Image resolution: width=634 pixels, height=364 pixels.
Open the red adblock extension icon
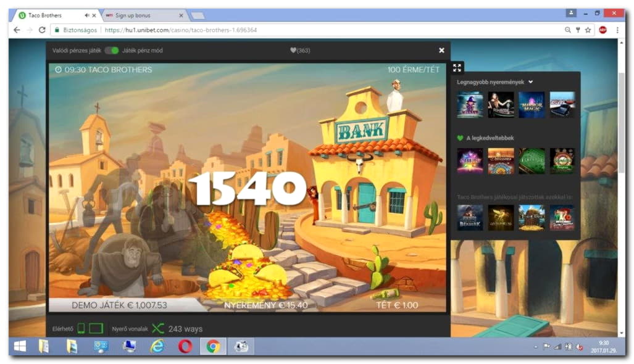tap(603, 30)
